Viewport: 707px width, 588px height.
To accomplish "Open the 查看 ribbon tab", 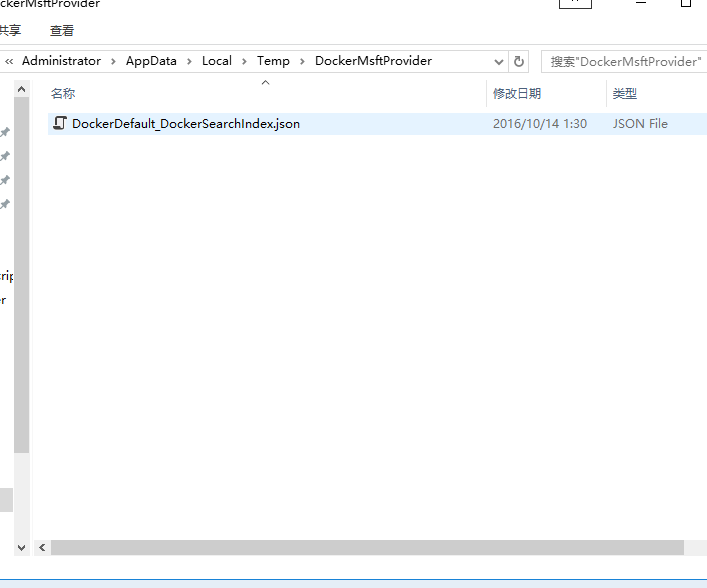I will pos(62,31).
